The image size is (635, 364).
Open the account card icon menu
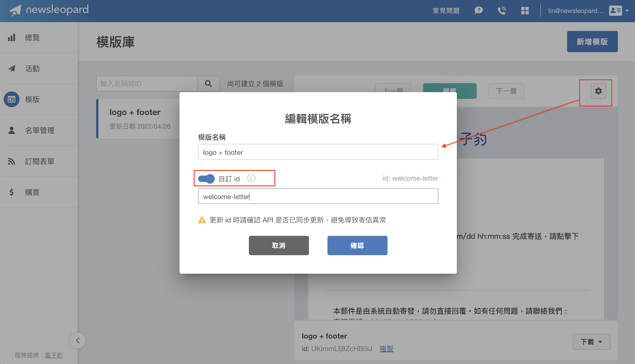618,10
